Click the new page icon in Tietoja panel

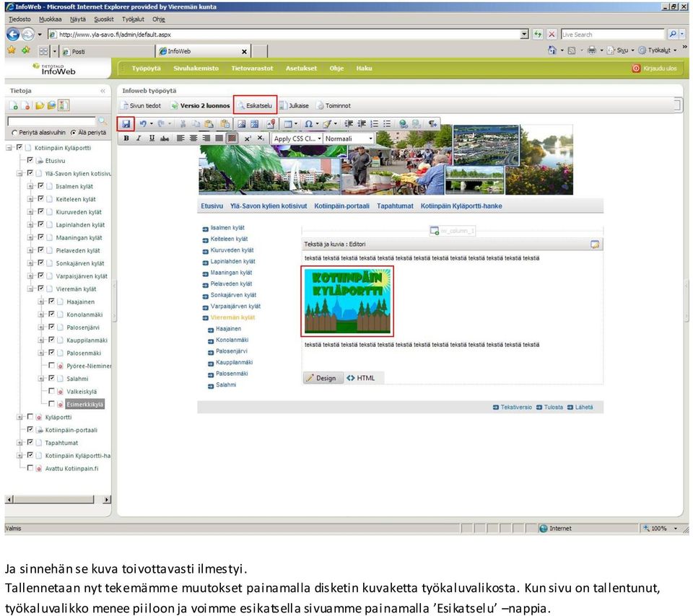(13, 105)
